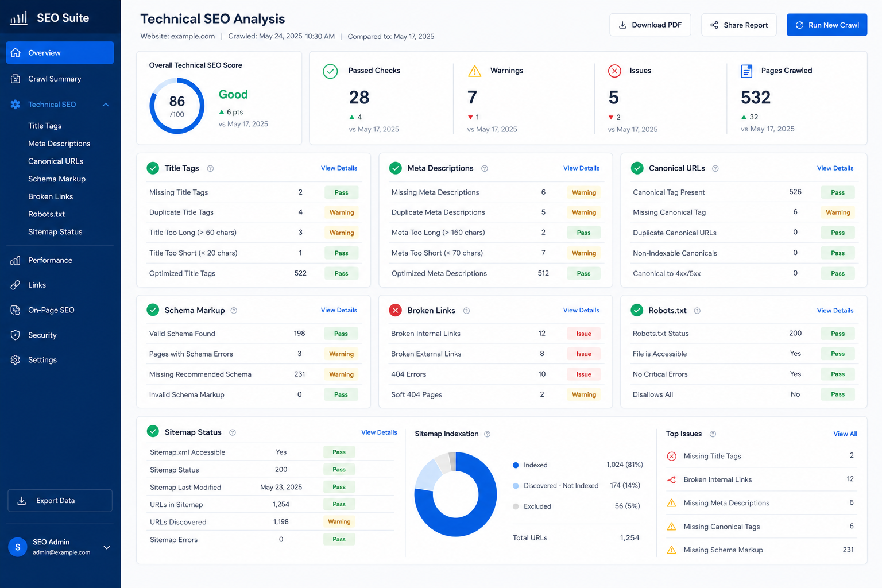Click the Links chain icon in sidebar
This screenshot has width=882, height=588.
(16, 285)
